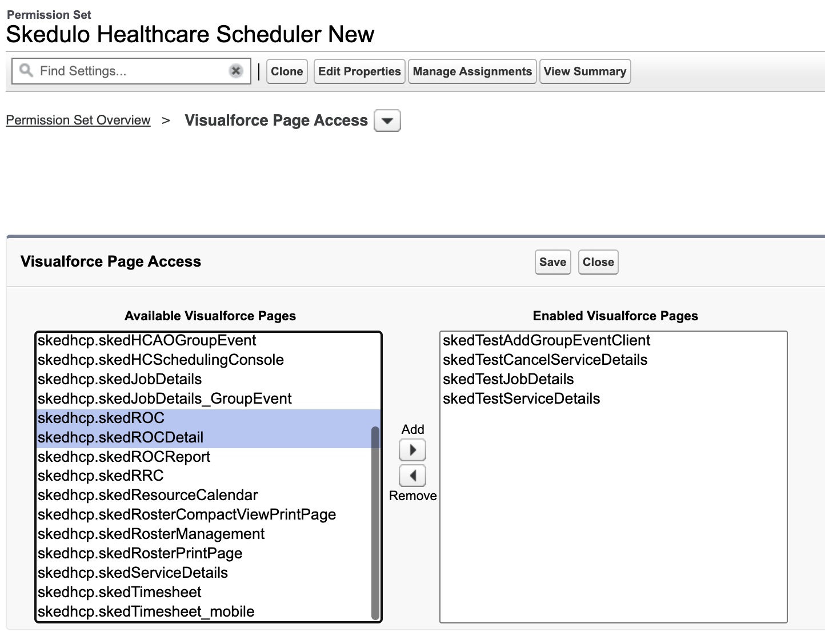The width and height of the screenshot is (825, 644).
Task: Select the skedhcp.skedTimesheet entry
Action: coord(203,593)
